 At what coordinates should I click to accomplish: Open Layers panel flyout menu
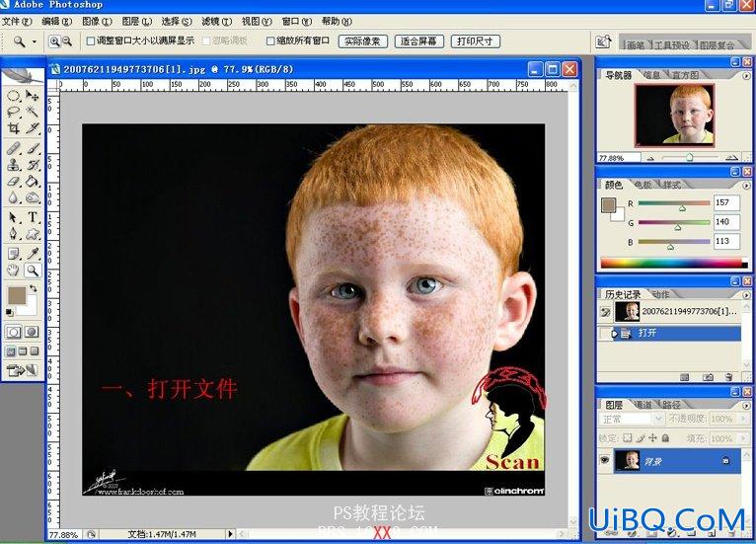746,406
